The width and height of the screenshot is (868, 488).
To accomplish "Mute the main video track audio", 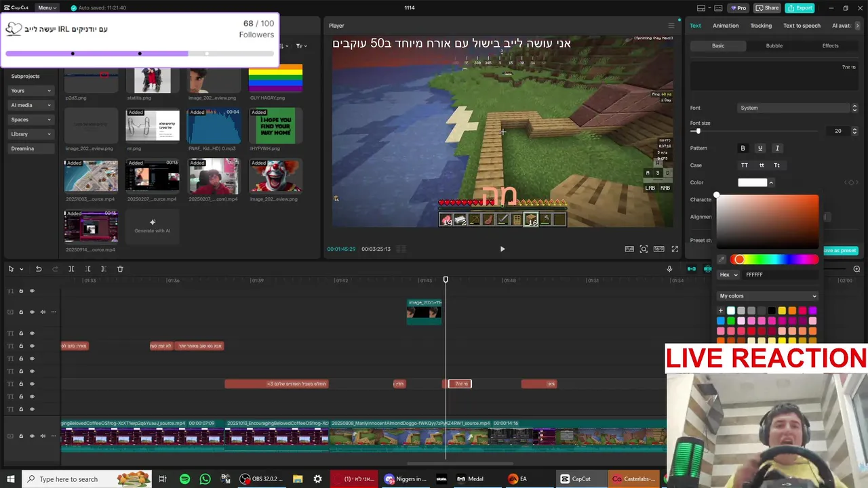I will (43, 436).
